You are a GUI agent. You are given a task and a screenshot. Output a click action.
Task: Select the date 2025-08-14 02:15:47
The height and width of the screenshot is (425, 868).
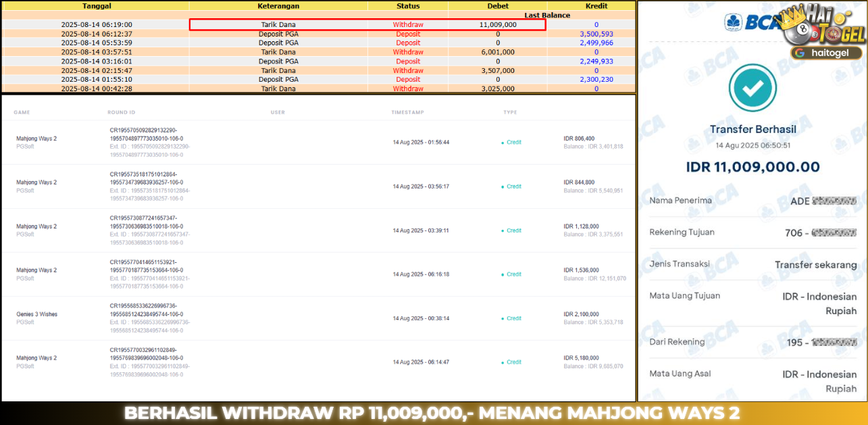97,70
